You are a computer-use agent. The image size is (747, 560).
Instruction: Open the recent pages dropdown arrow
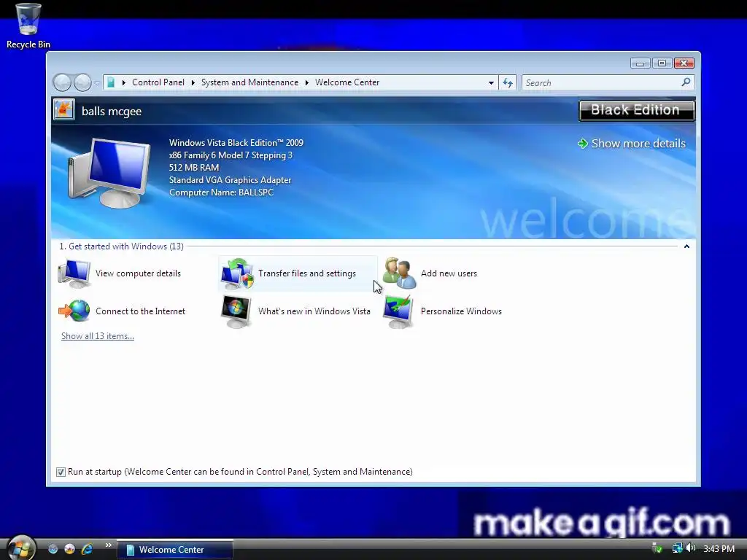point(97,83)
